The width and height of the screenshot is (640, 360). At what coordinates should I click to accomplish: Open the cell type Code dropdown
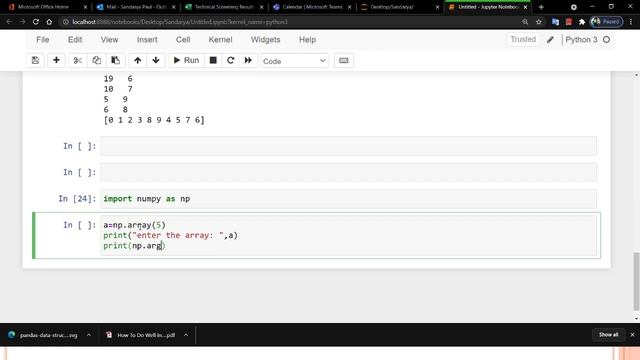coord(294,61)
